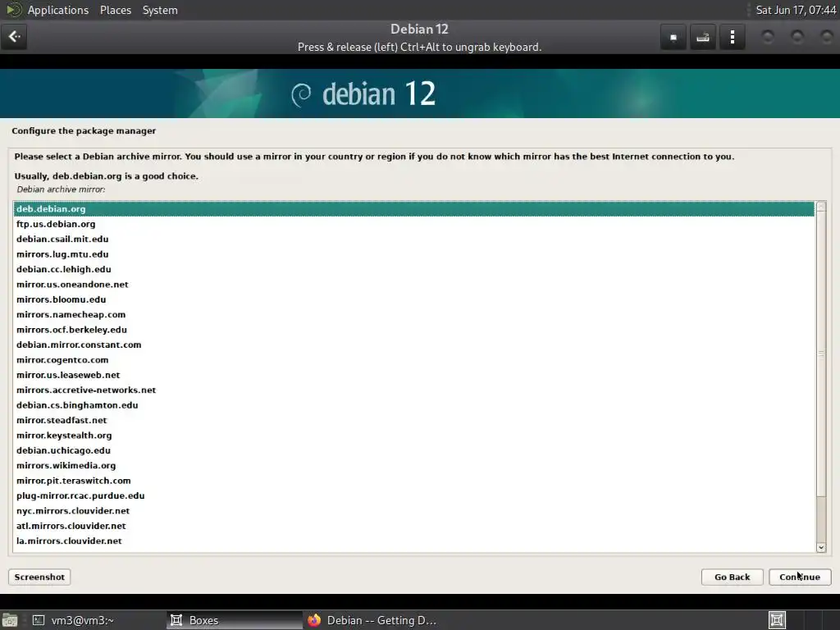Select ftp.us.debian.org mirror

[413, 224]
